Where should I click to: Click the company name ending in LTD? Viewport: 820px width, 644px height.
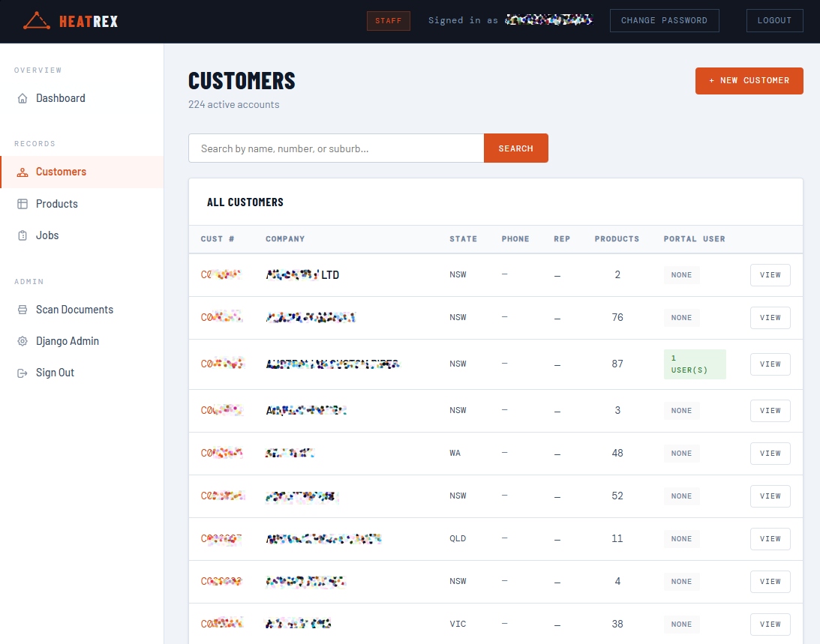302,275
